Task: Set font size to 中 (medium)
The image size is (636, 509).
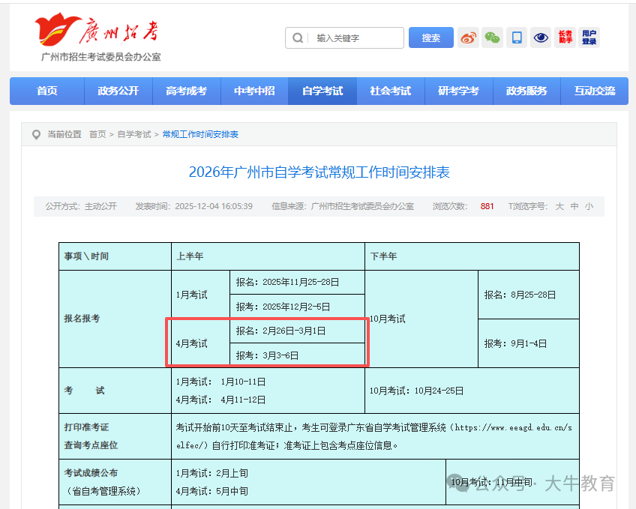Action: [575, 207]
